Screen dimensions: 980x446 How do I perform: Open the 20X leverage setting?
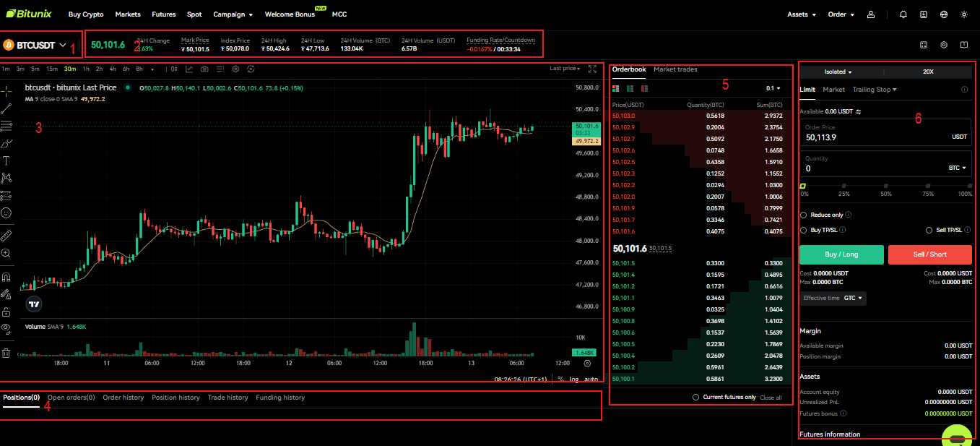click(x=928, y=72)
